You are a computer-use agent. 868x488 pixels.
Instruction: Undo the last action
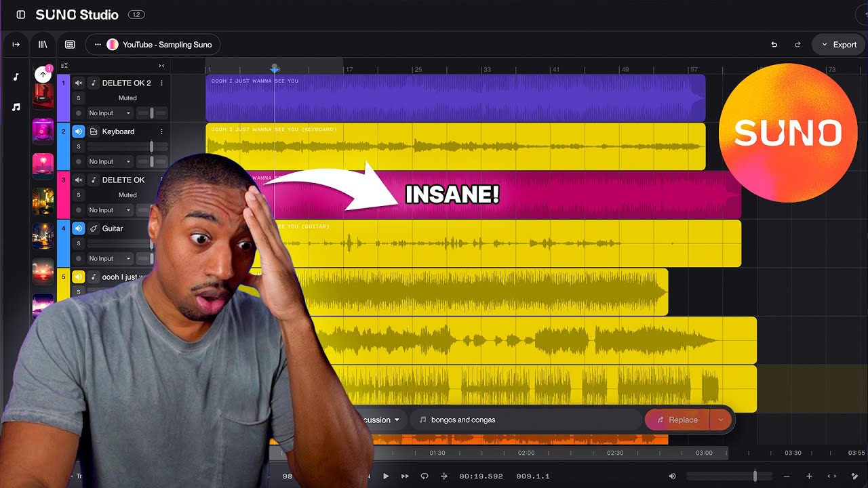pos(774,45)
